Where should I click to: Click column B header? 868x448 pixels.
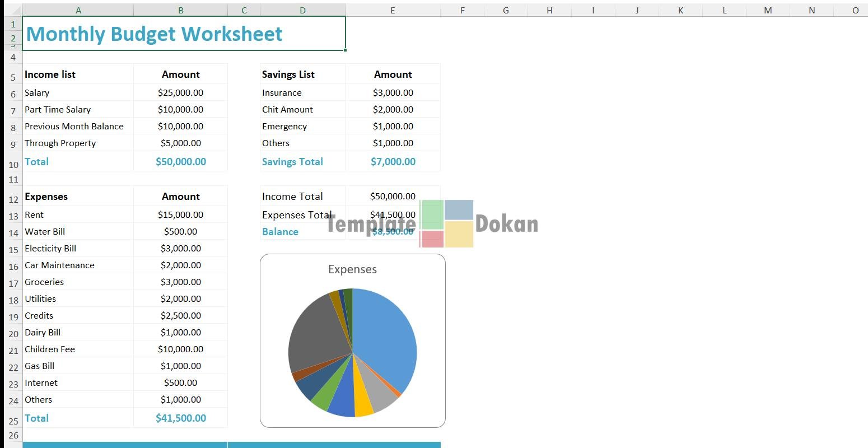click(x=180, y=10)
